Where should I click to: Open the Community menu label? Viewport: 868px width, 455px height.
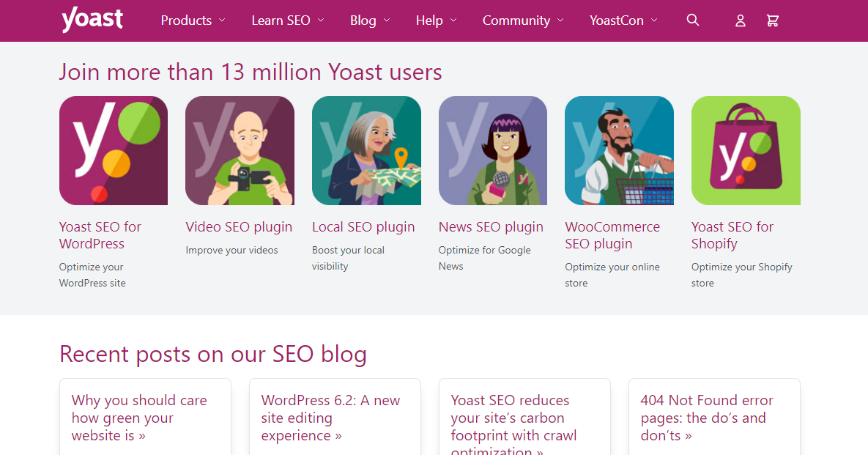coord(516,21)
